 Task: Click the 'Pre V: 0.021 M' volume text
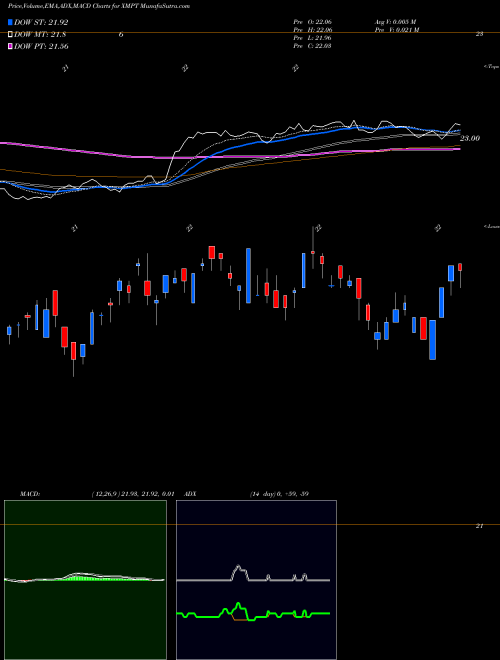tap(398, 30)
